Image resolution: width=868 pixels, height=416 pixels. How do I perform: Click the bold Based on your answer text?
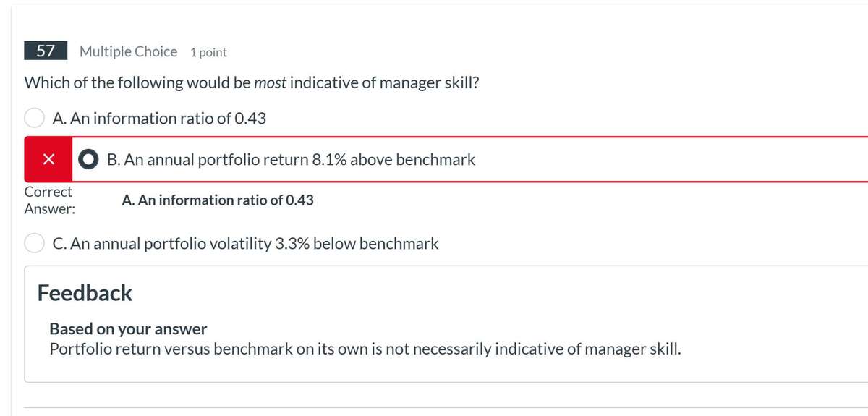128,329
